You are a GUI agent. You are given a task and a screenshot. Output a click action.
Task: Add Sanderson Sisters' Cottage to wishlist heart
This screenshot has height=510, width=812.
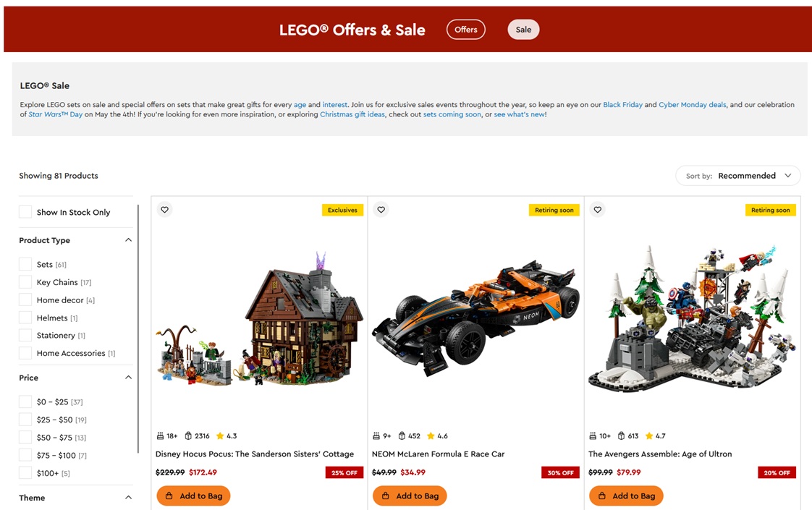tap(165, 210)
